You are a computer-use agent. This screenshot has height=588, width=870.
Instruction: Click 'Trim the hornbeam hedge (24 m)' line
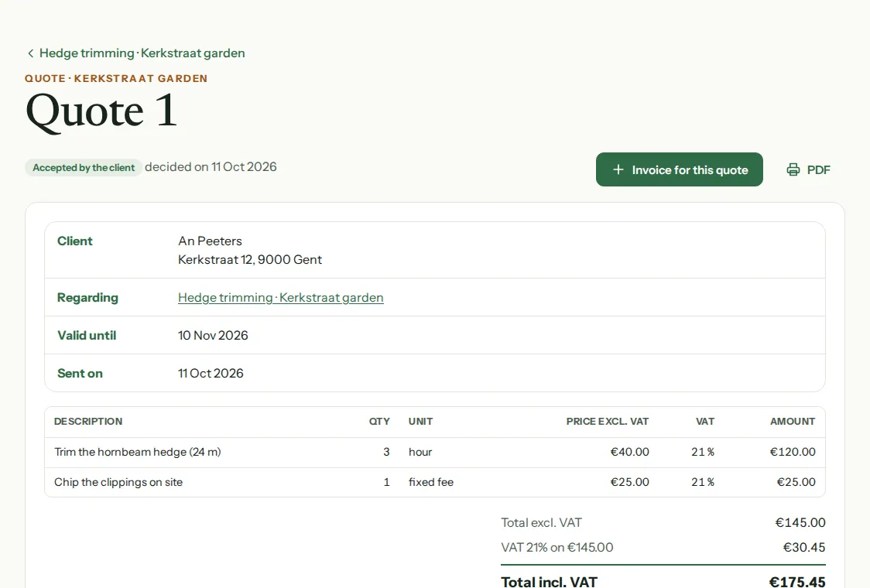point(138,452)
